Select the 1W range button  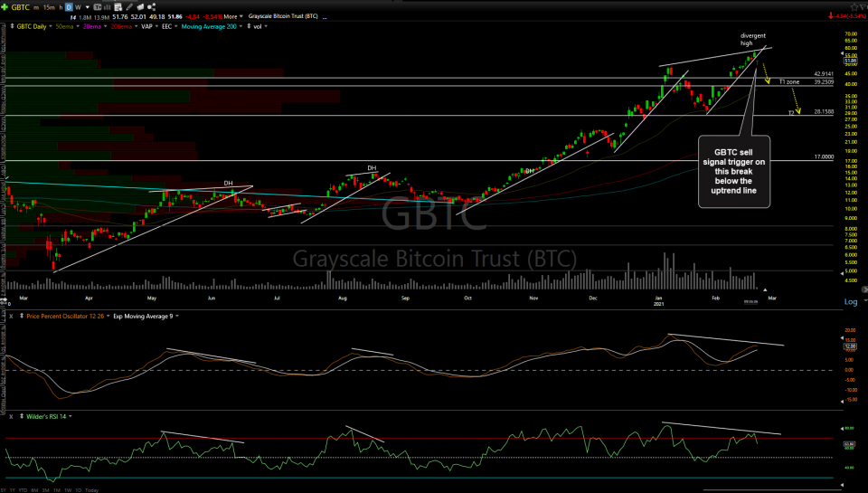point(68,489)
